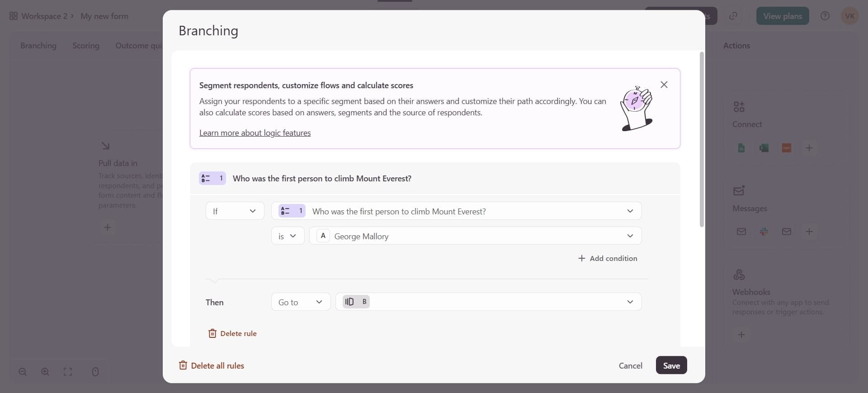Click the zoom out magnifier icon
Image resolution: width=868 pixels, height=393 pixels.
pyautogui.click(x=23, y=372)
